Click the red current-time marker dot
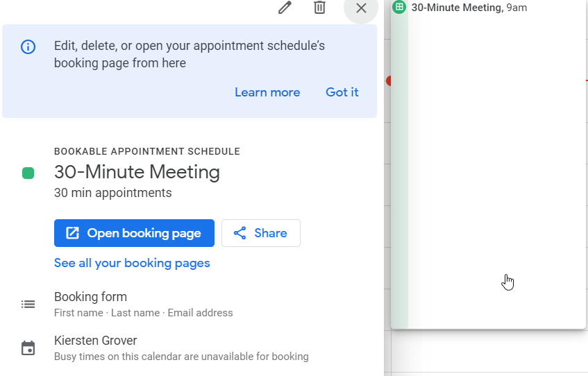 [x=389, y=81]
